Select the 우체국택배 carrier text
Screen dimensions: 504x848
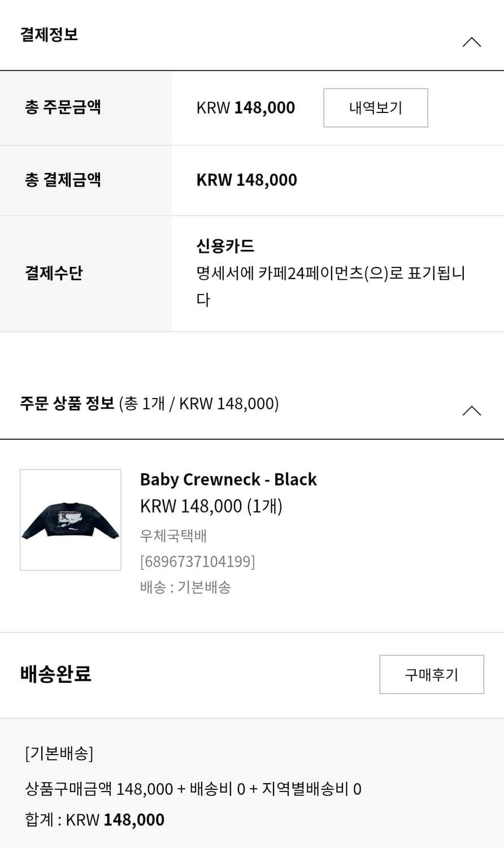(173, 535)
